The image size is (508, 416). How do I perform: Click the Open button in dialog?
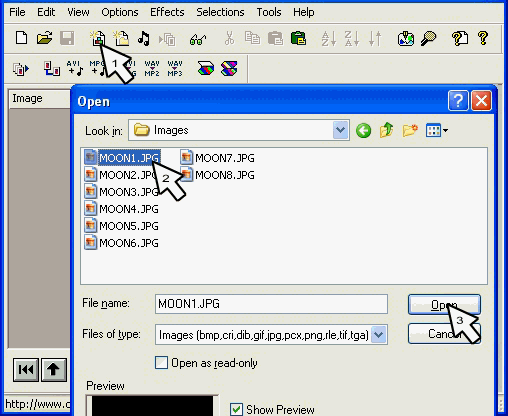(x=444, y=304)
